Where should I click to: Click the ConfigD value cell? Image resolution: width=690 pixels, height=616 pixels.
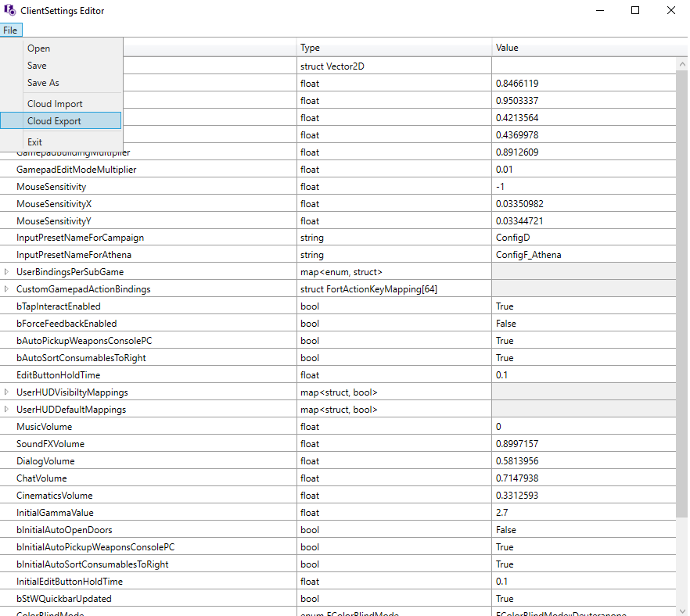pyautogui.click(x=584, y=238)
